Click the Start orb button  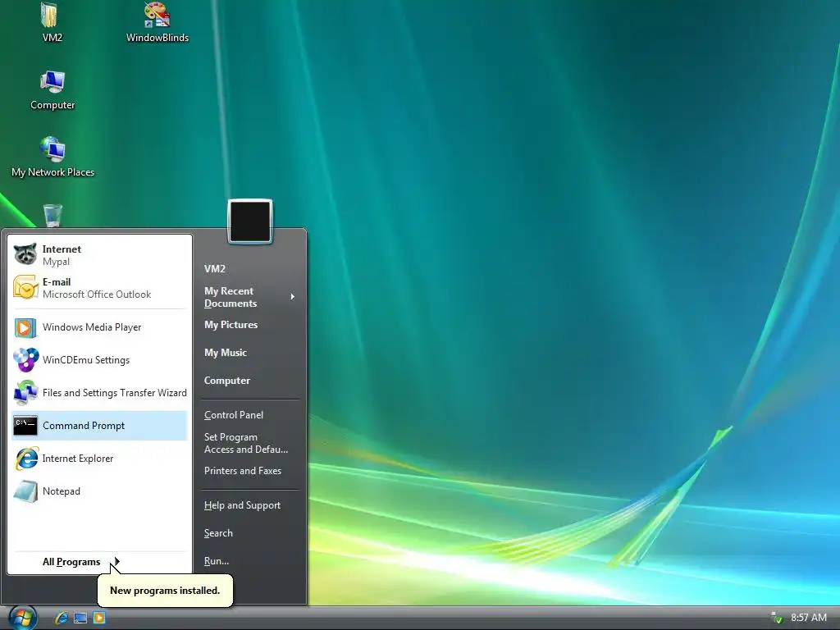[x=22, y=618]
